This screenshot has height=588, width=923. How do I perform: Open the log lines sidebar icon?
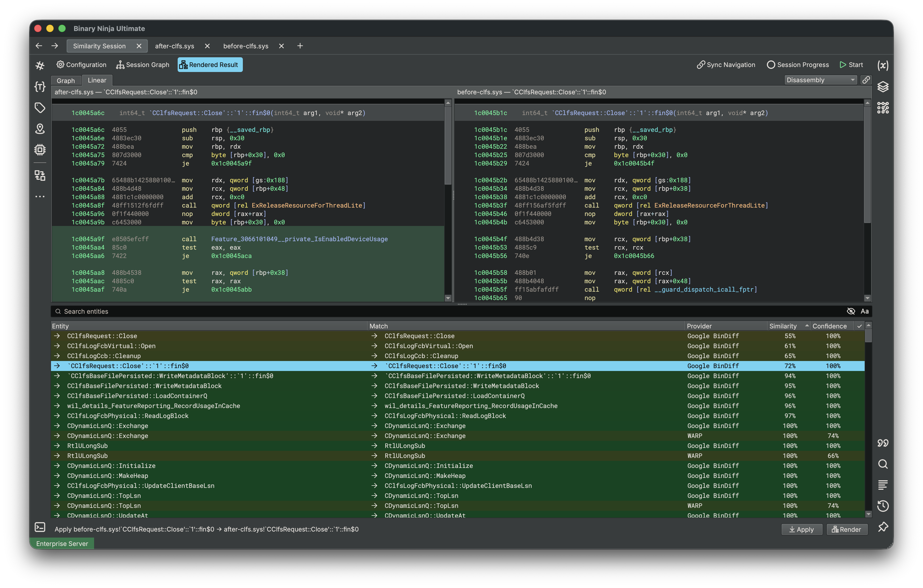click(x=883, y=485)
